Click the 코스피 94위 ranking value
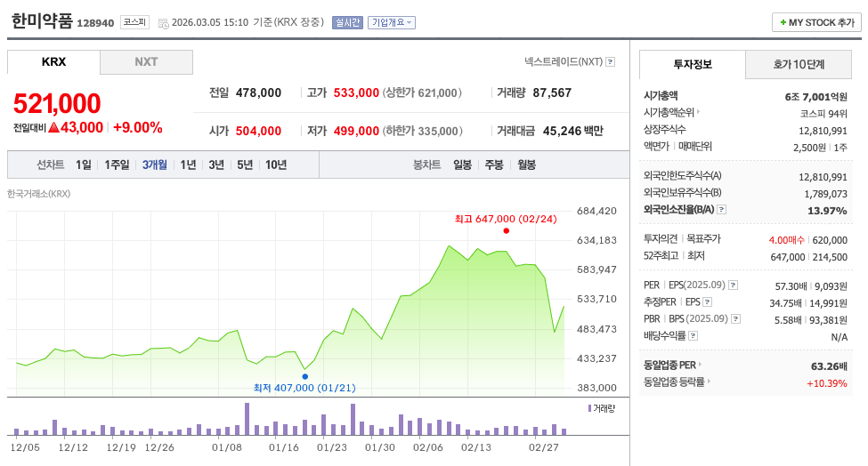The width and height of the screenshot is (868, 466). pyautogui.click(x=823, y=113)
